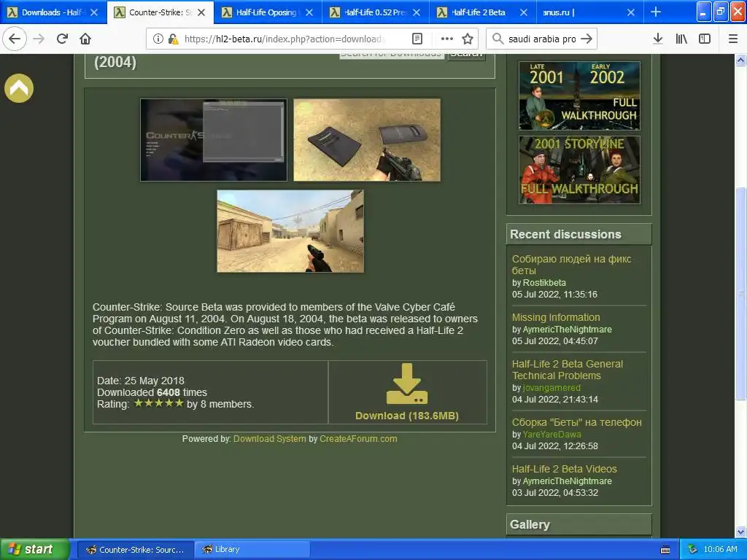The height and width of the screenshot is (560, 747).
Task: Open screenshot thumbnail with gray panels
Action: [367, 140]
